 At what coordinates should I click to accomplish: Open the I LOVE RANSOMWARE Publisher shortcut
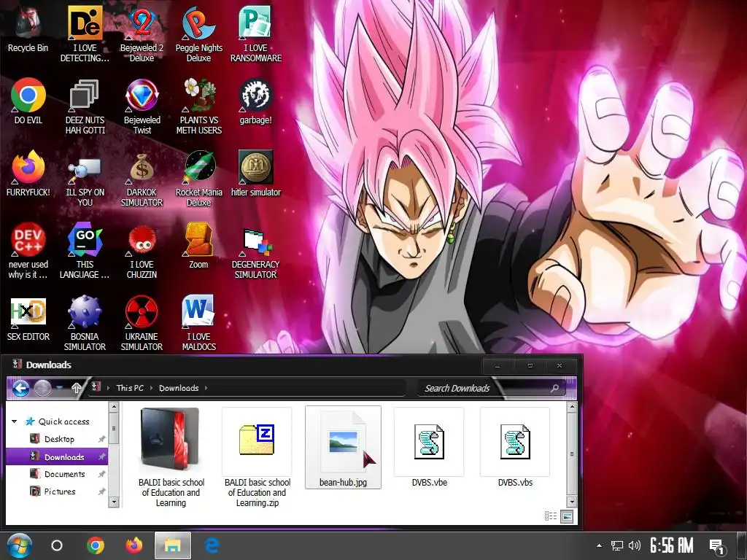pyautogui.click(x=256, y=34)
